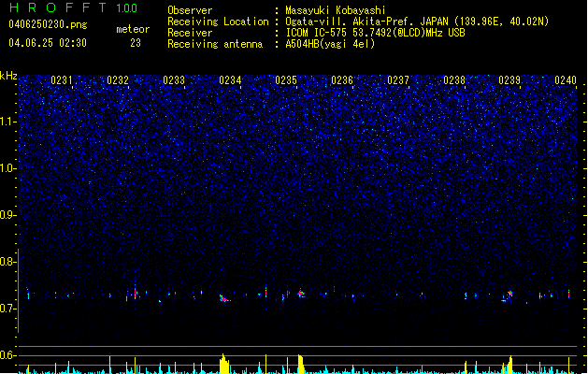Select Ogata-vill. Akita-Pref. JAPAN location text
Viewport: 588px width, 374px height.
(x=417, y=22)
